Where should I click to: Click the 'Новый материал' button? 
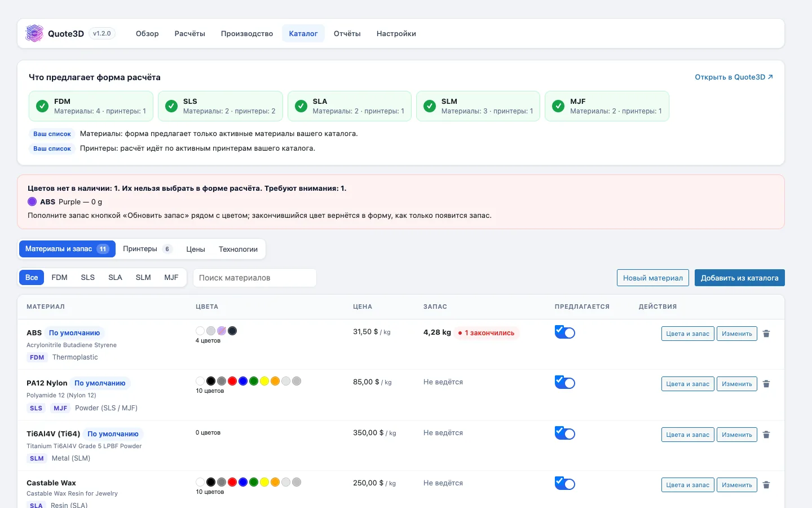coord(653,278)
